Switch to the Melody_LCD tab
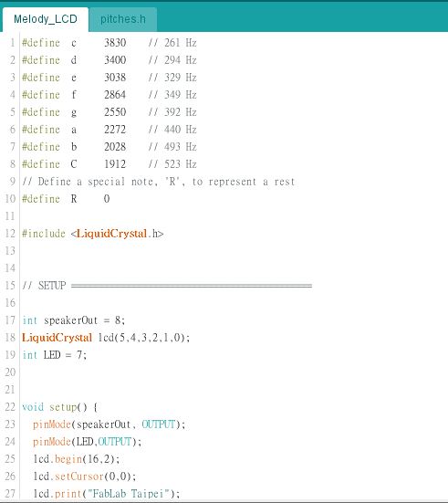This screenshot has height=503, width=448. pos(46,19)
